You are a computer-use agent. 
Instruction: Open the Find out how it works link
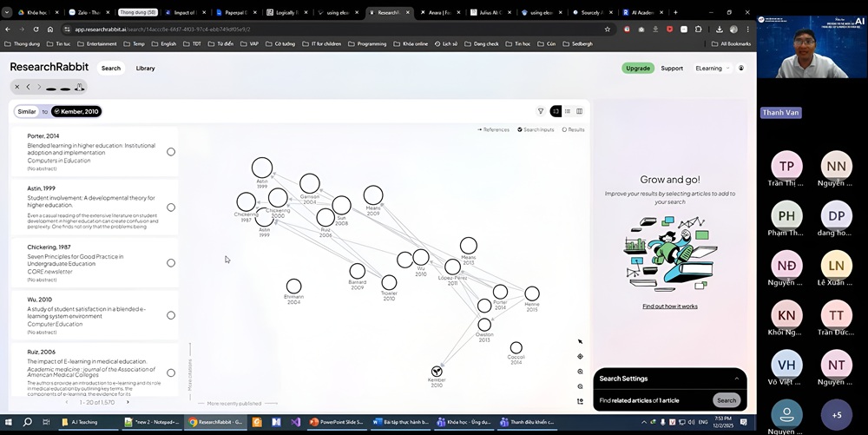pyautogui.click(x=669, y=306)
